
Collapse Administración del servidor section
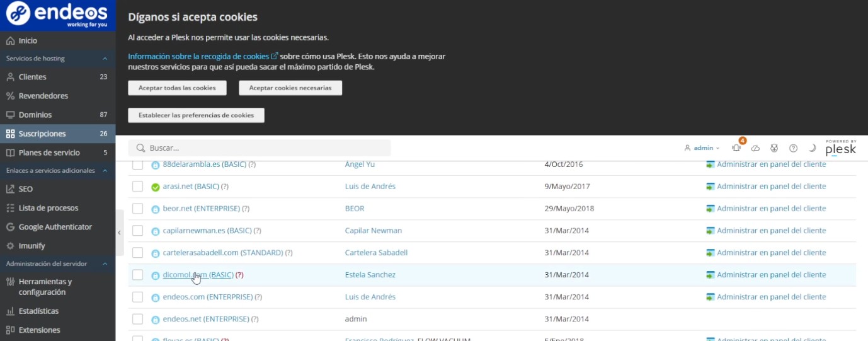click(x=105, y=263)
